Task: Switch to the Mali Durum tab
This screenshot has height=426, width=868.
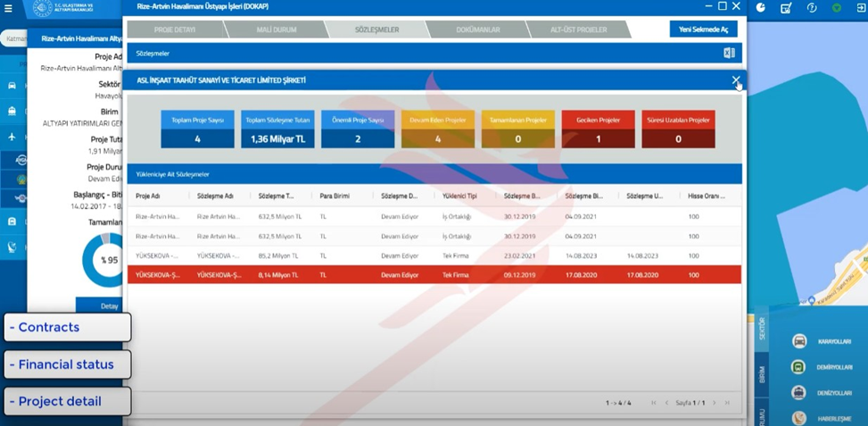Action: click(277, 29)
